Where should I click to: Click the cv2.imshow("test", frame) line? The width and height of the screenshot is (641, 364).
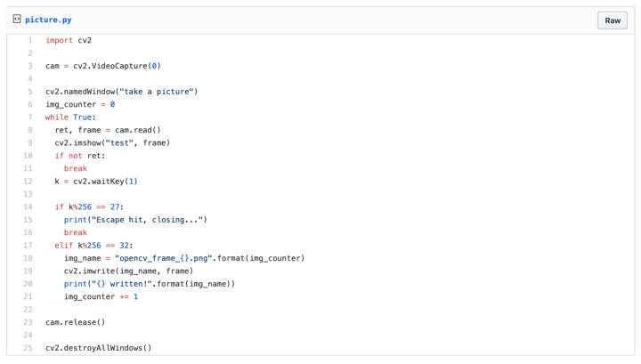[x=112, y=143]
